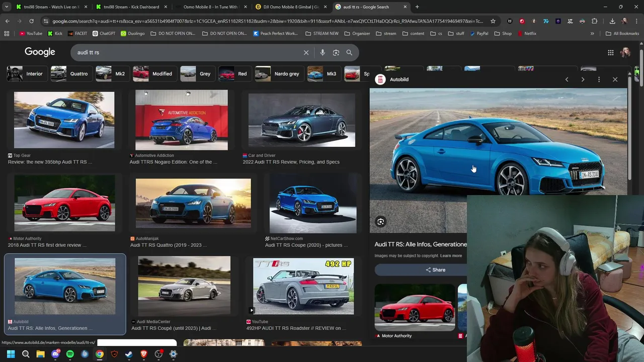Open File Explorer from the taskbar

tap(40, 354)
